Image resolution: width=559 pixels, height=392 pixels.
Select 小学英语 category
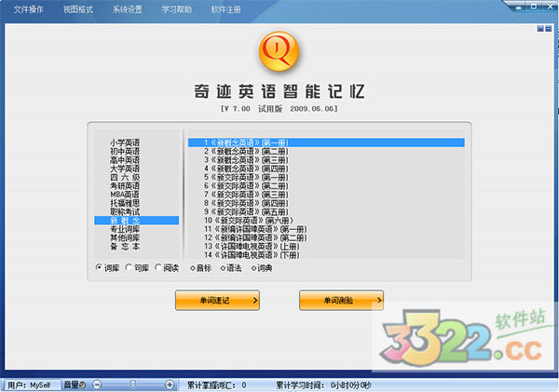coord(125,142)
